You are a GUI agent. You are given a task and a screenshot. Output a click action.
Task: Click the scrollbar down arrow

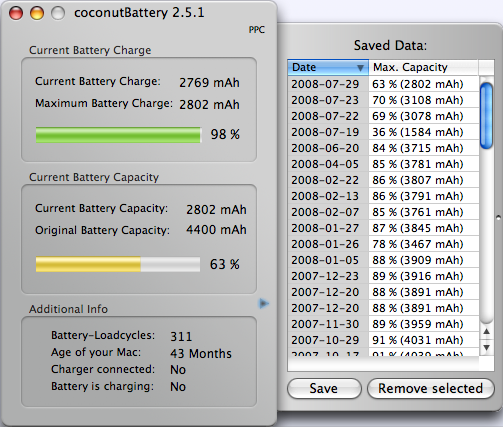[x=486, y=348]
